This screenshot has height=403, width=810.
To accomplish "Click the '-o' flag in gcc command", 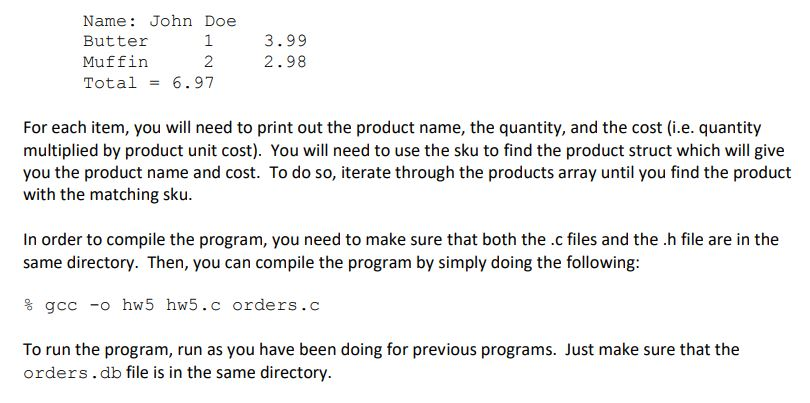I will coord(100,305).
